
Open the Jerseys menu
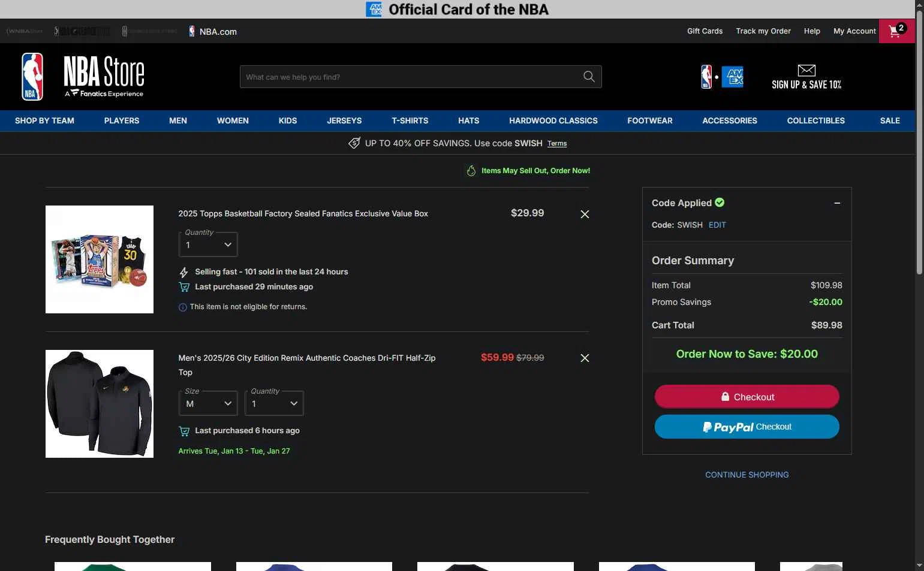344,120
